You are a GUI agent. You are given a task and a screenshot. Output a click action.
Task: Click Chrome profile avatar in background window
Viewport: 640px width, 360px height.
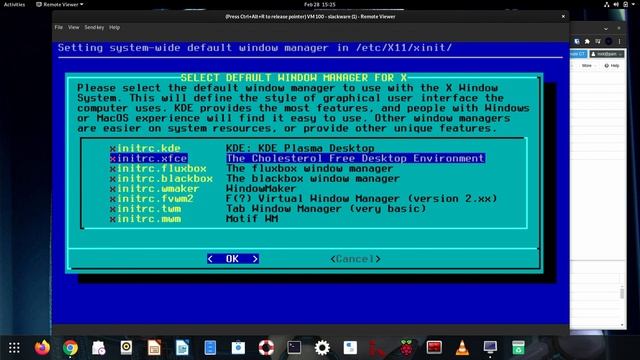click(609, 41)
